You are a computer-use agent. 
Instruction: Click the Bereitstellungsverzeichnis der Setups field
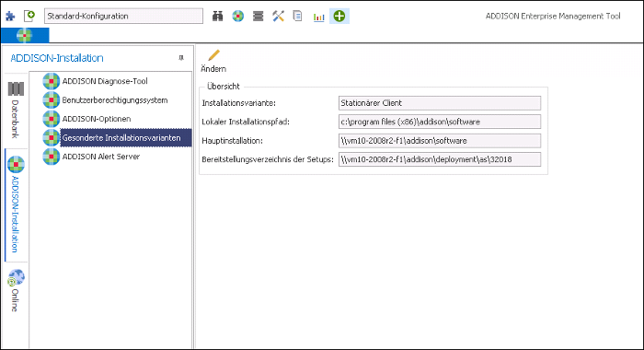[440, 159]
